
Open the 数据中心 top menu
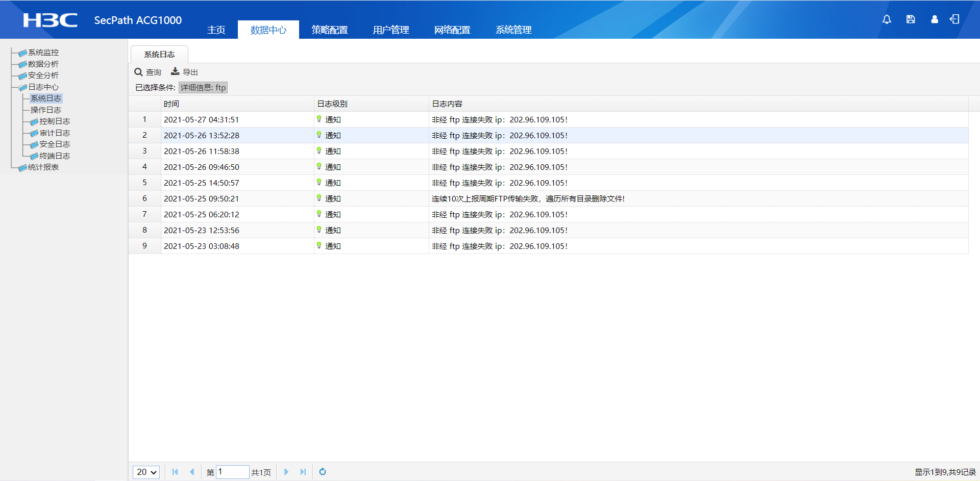point(268,30)
